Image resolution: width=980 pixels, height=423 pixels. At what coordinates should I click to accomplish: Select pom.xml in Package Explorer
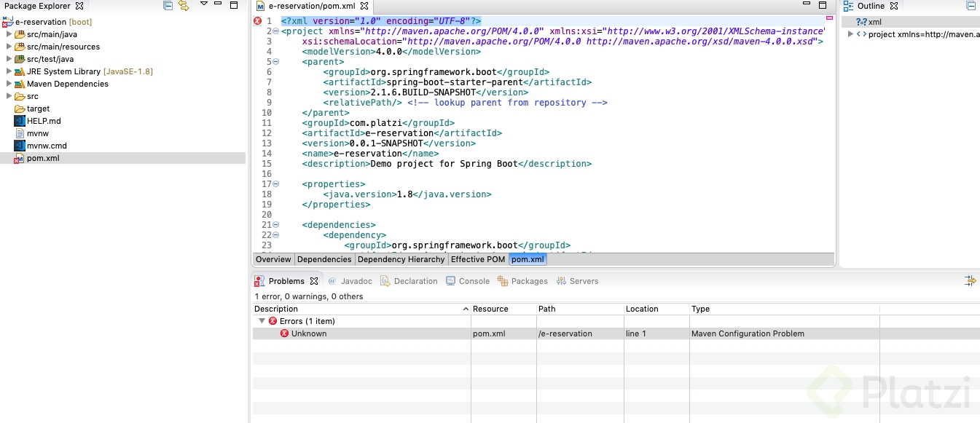tap(122, 158)
